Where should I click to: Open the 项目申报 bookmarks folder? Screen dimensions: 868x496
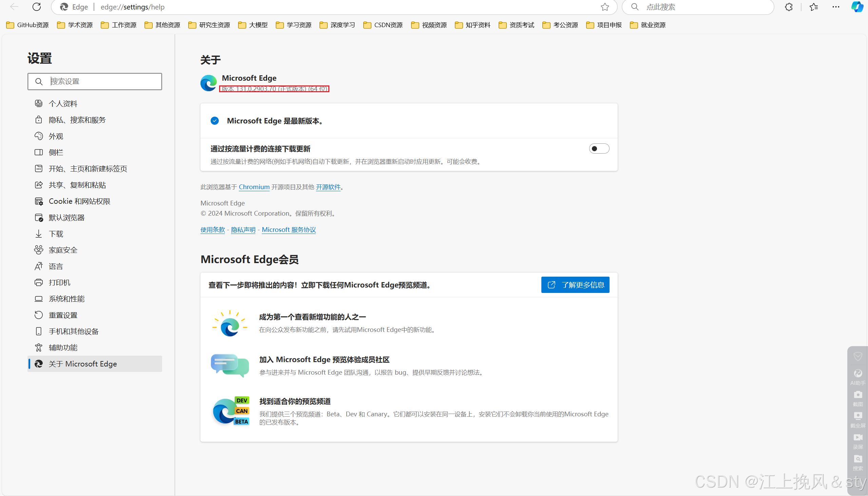click(x=604, y=25)
